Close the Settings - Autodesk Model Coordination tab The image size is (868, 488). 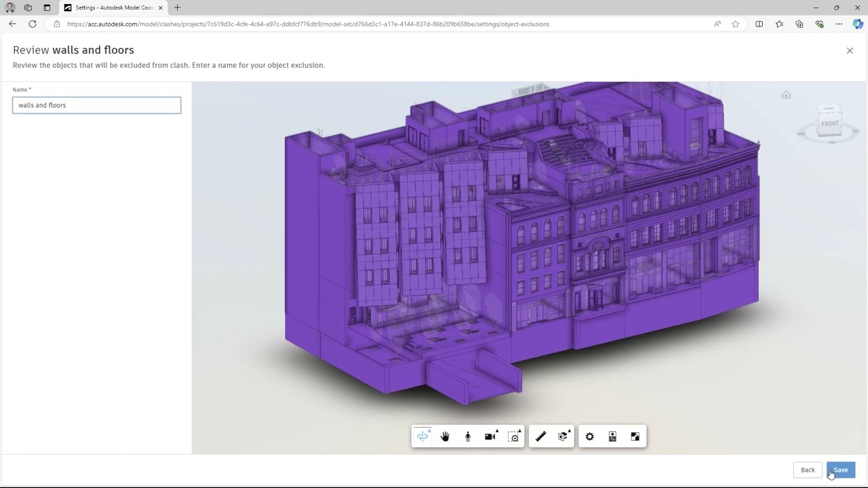pos(161,7)
